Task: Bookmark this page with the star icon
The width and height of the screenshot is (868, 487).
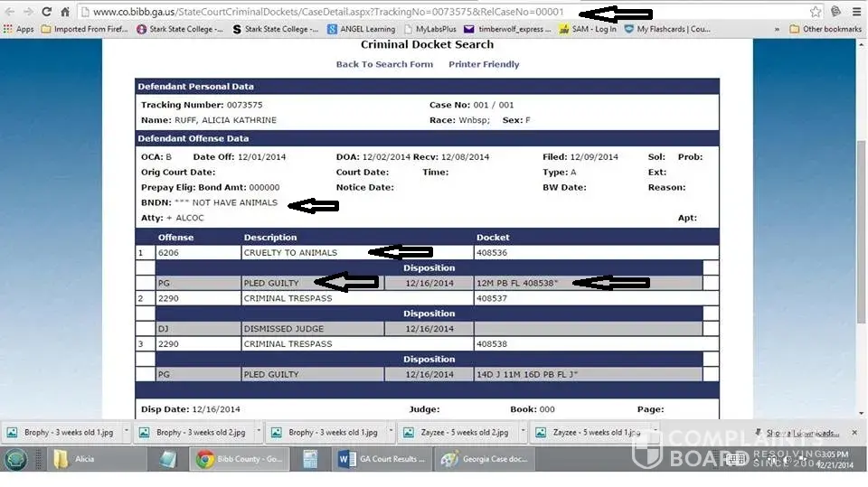Action: 816,12
